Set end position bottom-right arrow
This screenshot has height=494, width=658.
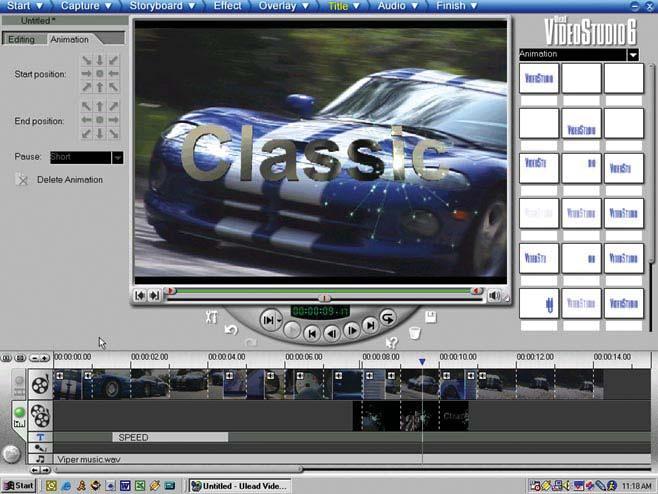(x=113, y=133)
